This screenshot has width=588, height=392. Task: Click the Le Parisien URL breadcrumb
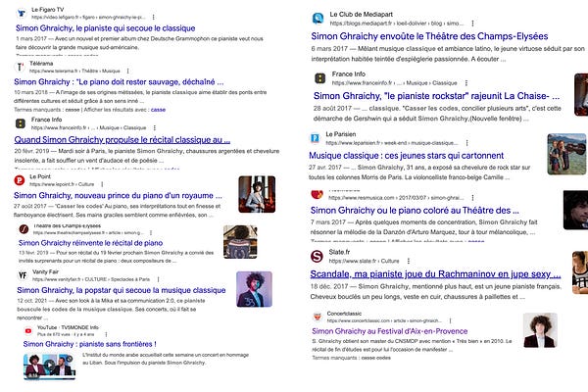(392, 143)
